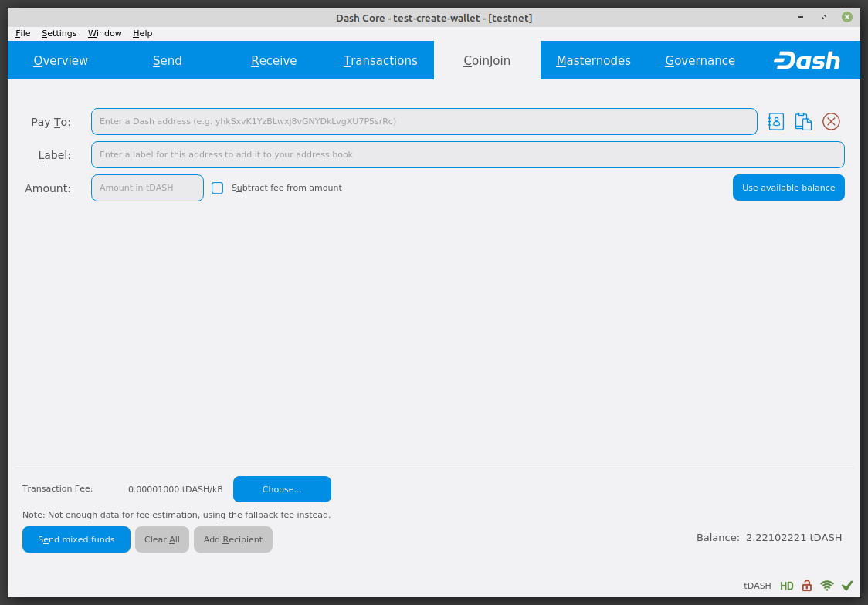Open address book icon next to Pay To

(x=775, y=121)
